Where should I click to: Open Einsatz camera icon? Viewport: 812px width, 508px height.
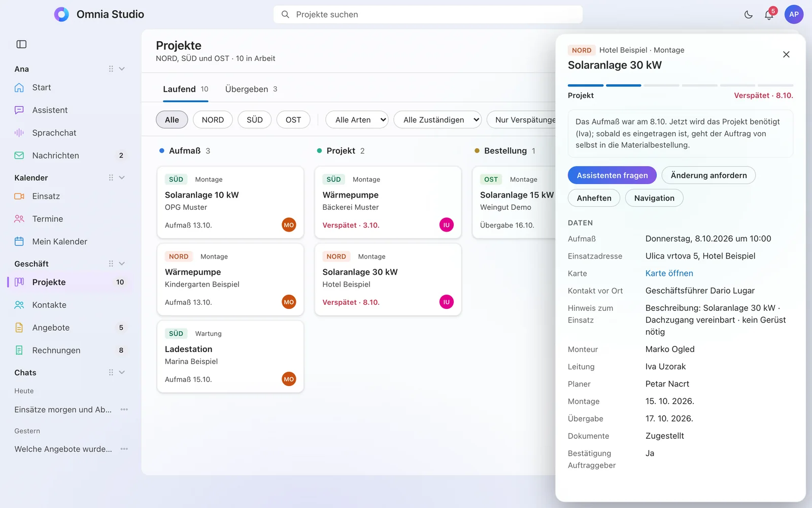click(19, 196)
